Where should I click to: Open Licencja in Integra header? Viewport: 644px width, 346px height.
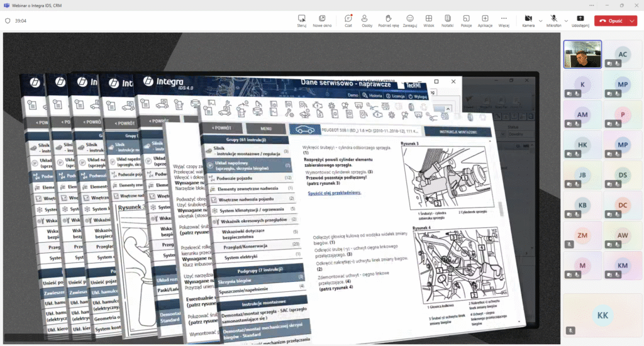[x=395, y=96]
